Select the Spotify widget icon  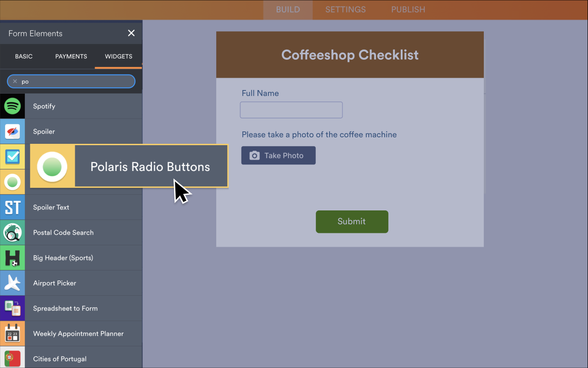12,106
